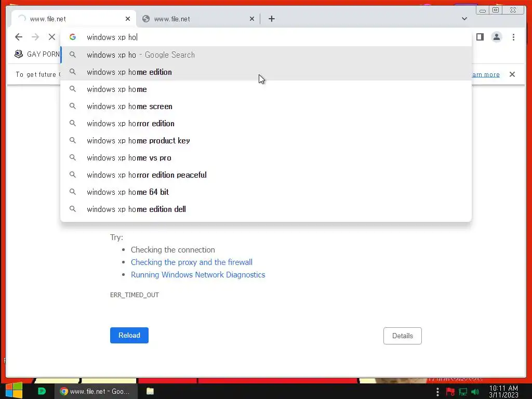
Task: Click the red flag tray icon
Action: click(x=450, y=392)
